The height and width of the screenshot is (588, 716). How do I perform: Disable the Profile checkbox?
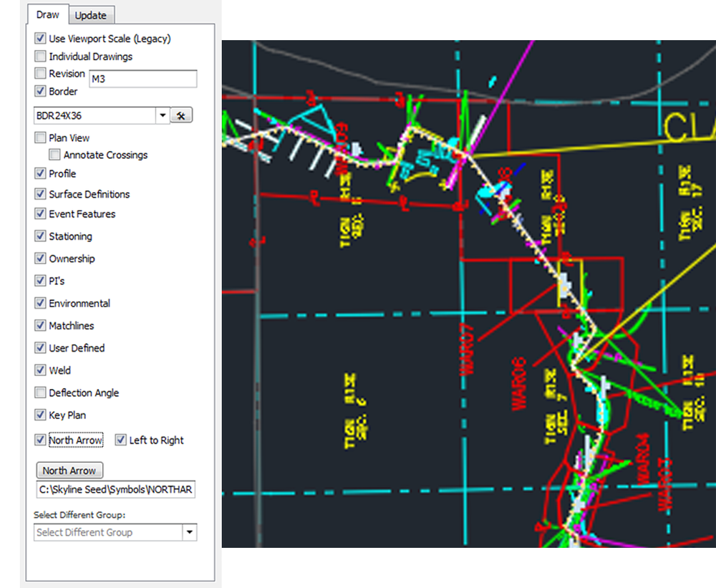[x=40, y=173]
